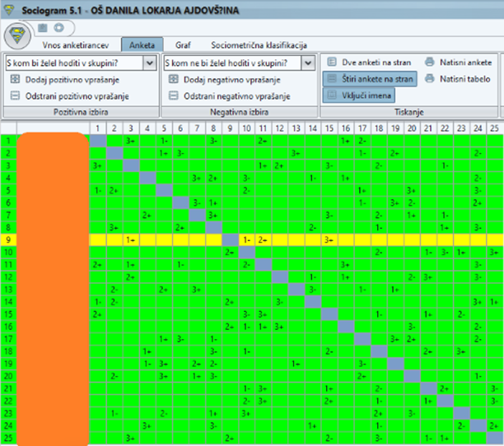Click the Pozitivna izbira group label
This screenshot has height=446, width=504.
click(81, 112)
